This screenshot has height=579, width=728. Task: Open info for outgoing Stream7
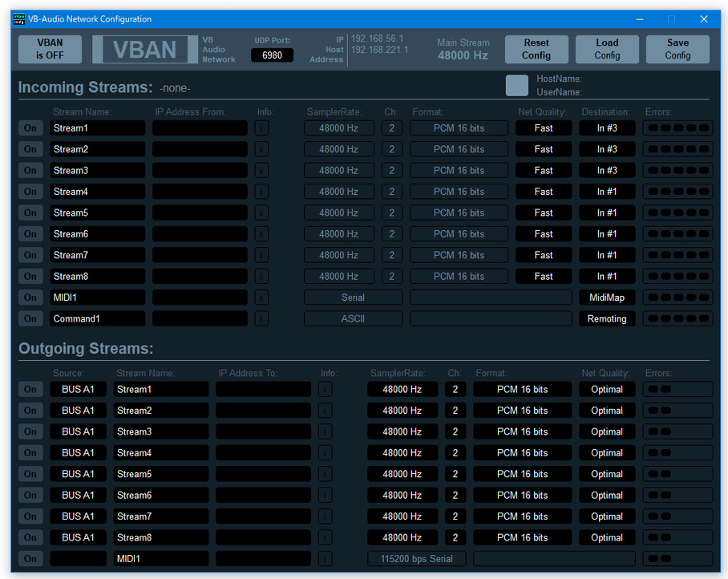point(325,516)
